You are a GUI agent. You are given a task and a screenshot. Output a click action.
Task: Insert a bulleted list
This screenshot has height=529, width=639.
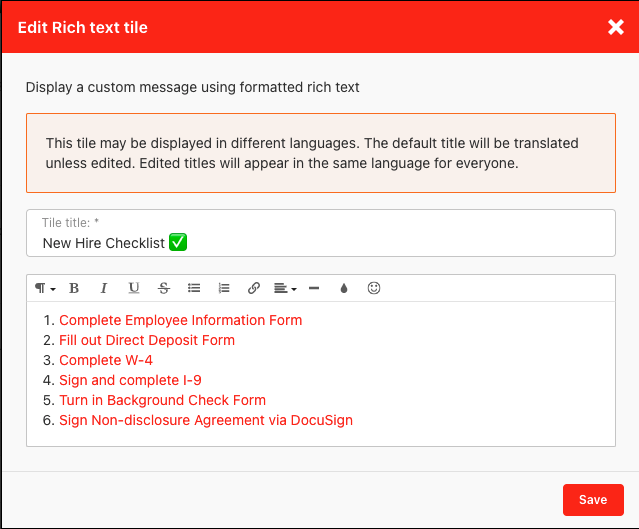[x=194, y=288]
